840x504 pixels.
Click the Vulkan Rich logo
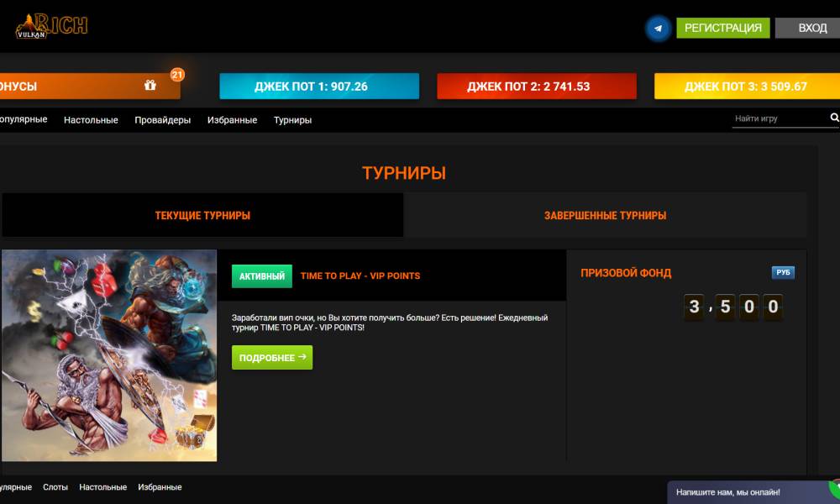pos(50,26)
